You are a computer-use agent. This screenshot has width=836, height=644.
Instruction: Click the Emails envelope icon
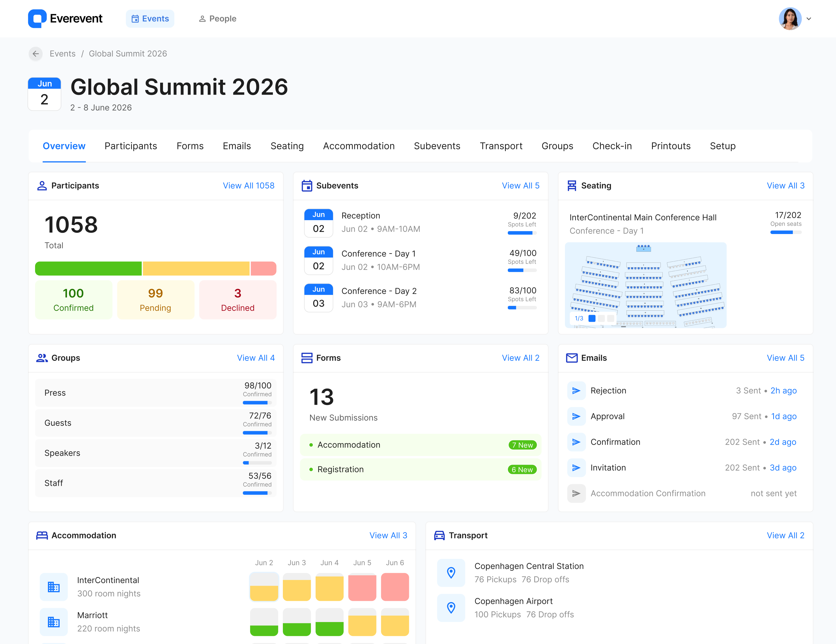pyautogui.click(x=571, y=358)
